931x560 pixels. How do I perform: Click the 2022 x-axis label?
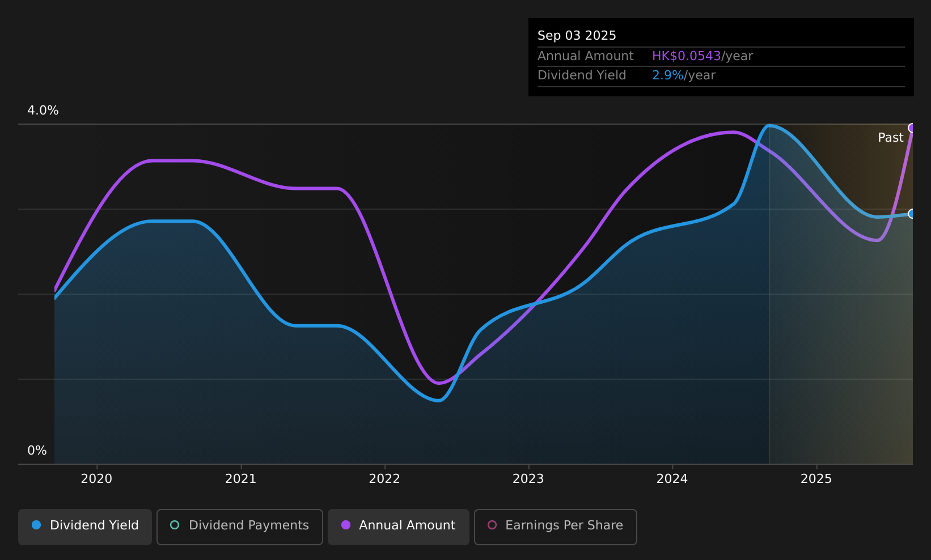384,479
